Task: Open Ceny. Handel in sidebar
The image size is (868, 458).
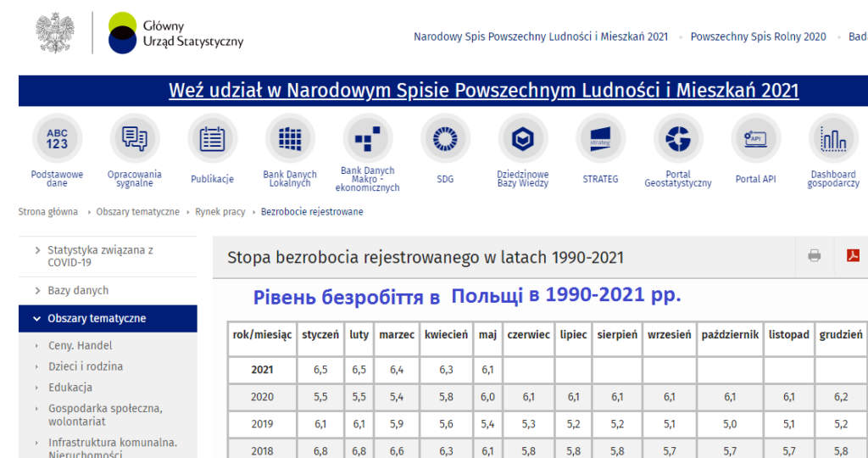Action: 80,346
